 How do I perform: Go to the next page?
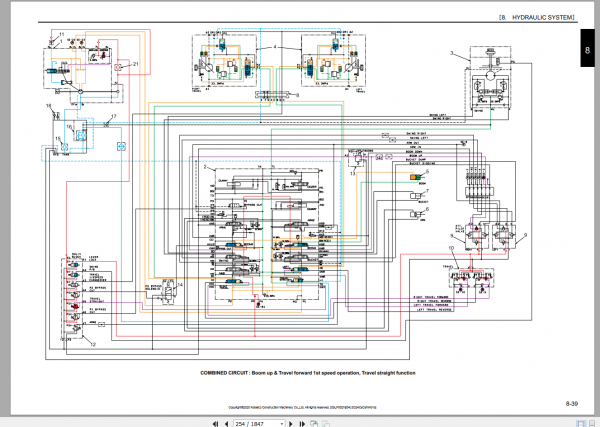291,424
